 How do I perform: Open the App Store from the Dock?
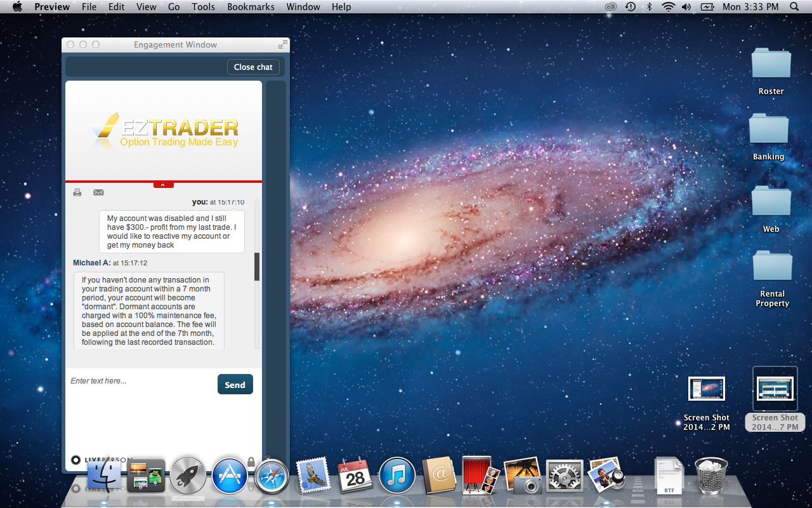tap(230, 476)
